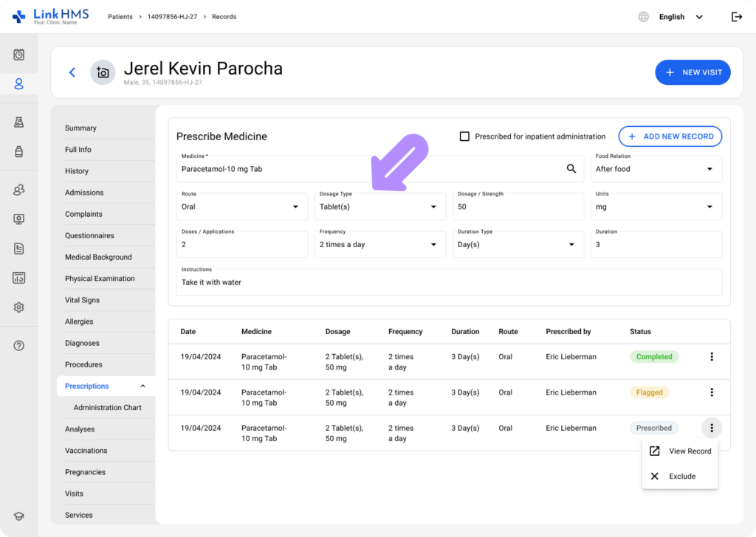Open the staff users icon in the sidebar
The image size is (756, 537).
click(x=18, y=190)
